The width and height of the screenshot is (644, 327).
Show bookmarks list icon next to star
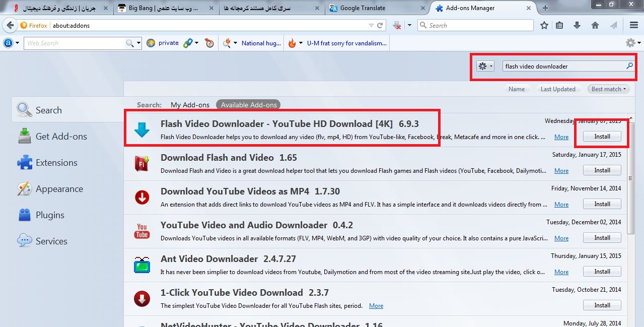click(560, 25)
